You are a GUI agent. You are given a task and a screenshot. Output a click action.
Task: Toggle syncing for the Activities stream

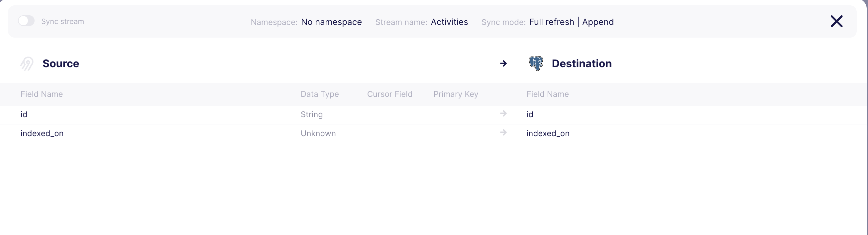tap(27, 21)
